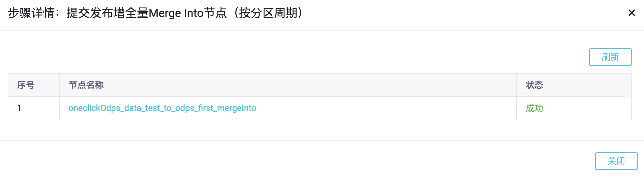Click the 刷新 refresh button
This screenshot has height=180, width=644.
pos(610,57)
